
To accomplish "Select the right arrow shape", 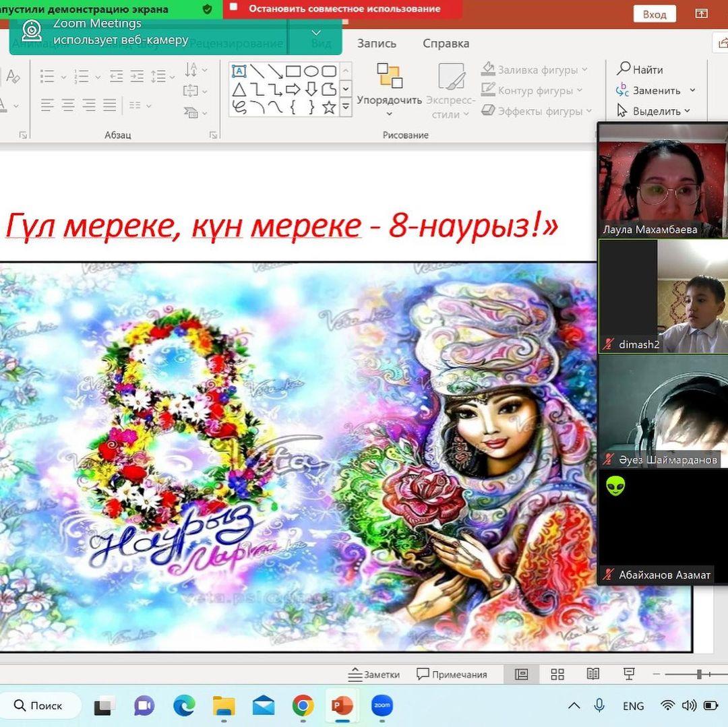I will tap(293, 89).
